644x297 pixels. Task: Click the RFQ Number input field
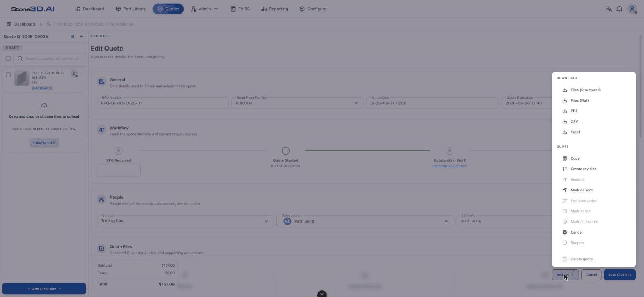[162, 103]
